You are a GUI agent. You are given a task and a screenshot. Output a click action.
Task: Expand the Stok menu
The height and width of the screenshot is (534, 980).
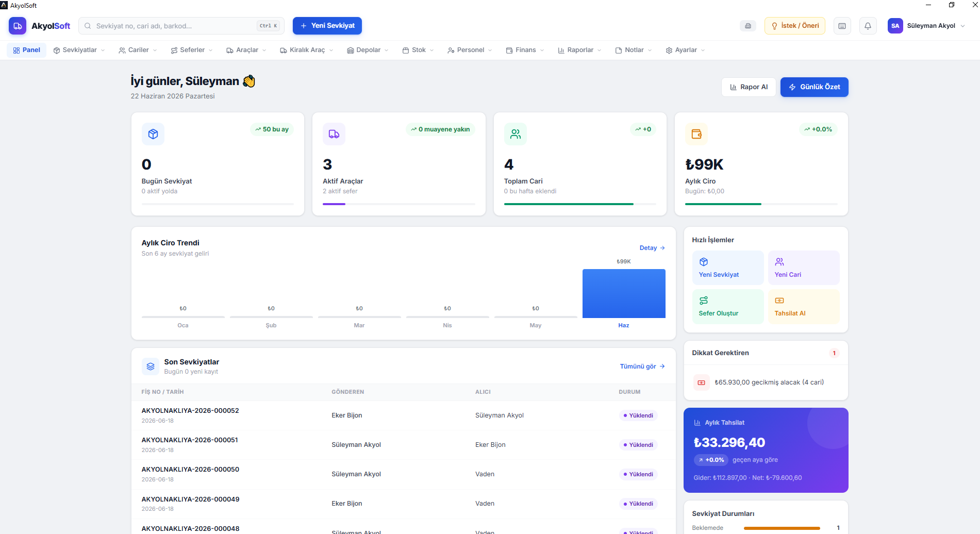coord(418,50)
